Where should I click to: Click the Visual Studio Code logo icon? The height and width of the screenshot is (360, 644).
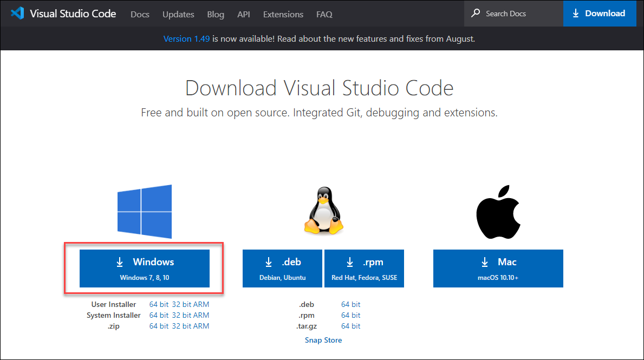pyautogui.click(x=17, y=13)
